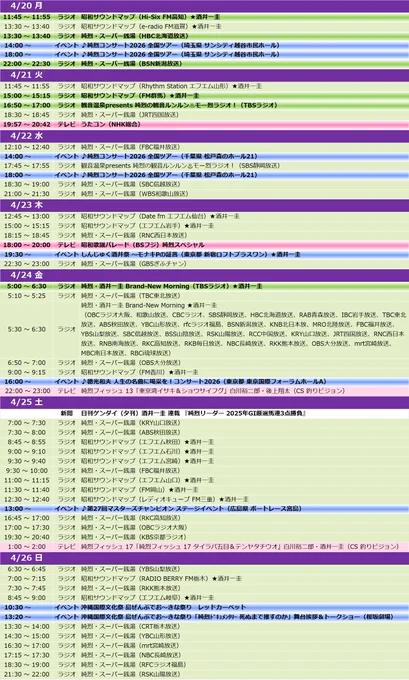The height and width of the screenshot is (680, 409).
Task: Click the 4/20 月 date header
Action: tap(204, 6)
